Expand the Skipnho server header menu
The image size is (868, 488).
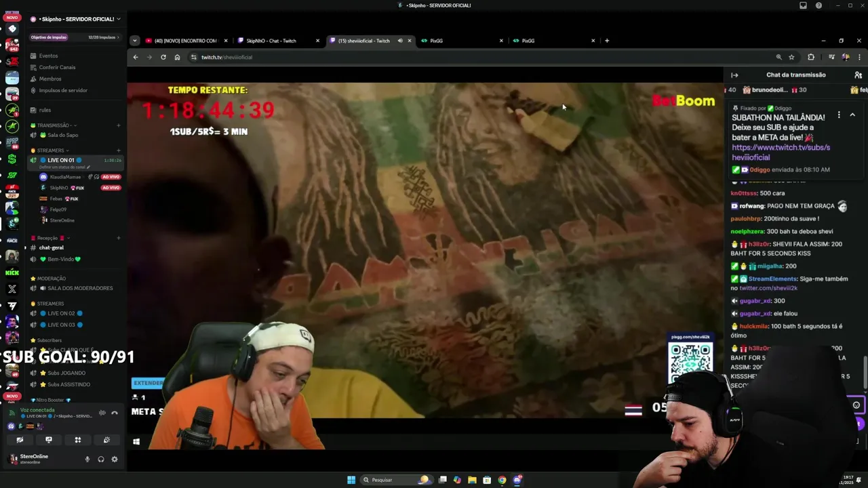pyautogui.click(x=75, y=19)
